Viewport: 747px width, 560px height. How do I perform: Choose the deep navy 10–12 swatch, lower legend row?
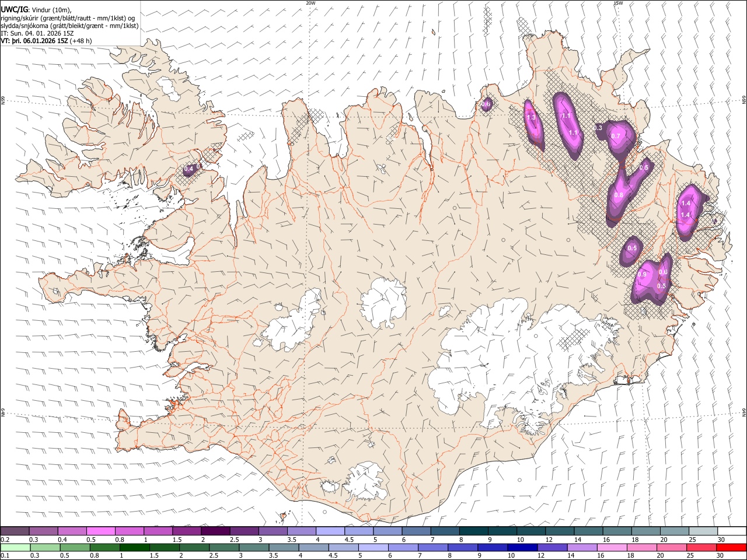pyautogui.click(x=522, y=547)
